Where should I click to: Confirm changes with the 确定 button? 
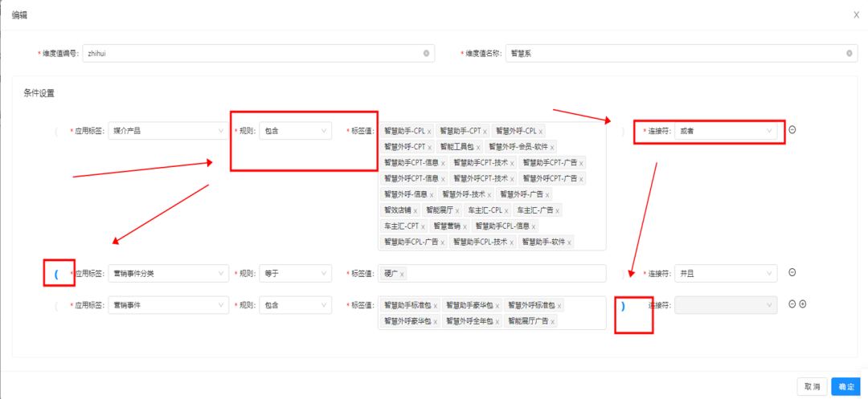click(x=845, y=387)
